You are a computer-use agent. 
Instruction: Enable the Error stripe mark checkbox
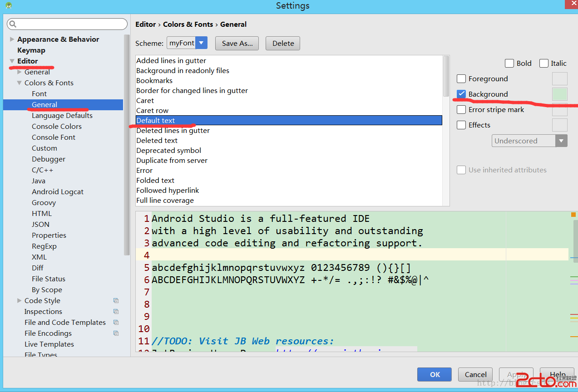pos(461,110)
